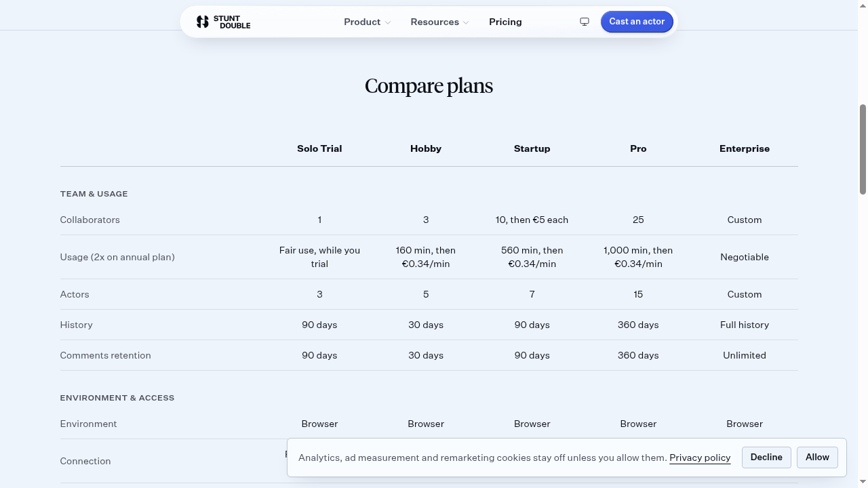Image resolution: width=868 pixels, height=488 pixels.
Task: Click the Compare plans heading
Action: (x=429, y=86)
